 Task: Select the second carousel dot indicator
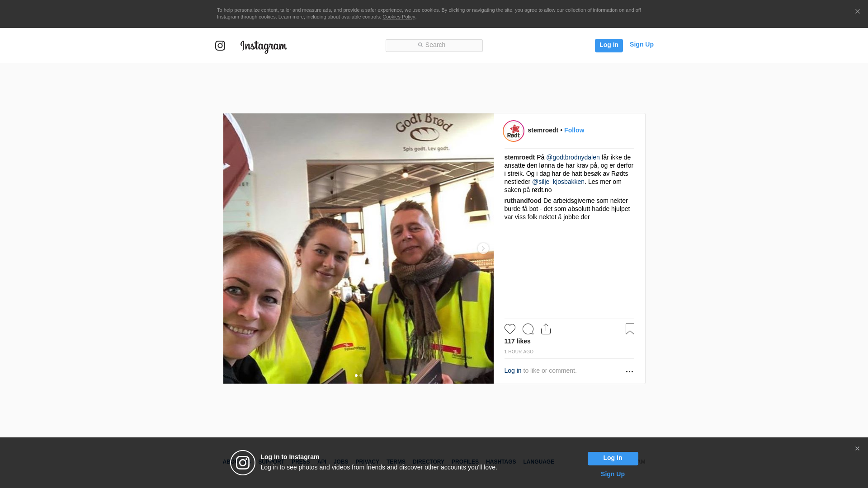pos(361,375)
